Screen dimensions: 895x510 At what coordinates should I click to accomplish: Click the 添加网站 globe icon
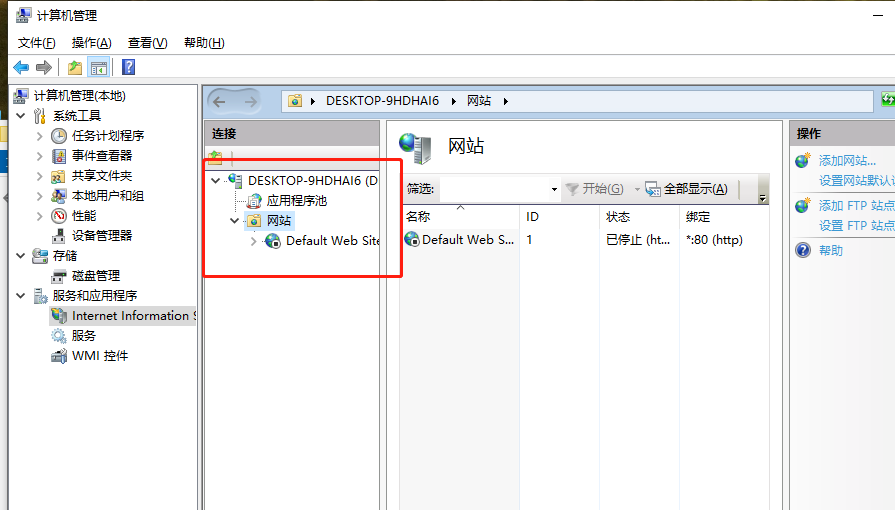[x=803, y=160]
